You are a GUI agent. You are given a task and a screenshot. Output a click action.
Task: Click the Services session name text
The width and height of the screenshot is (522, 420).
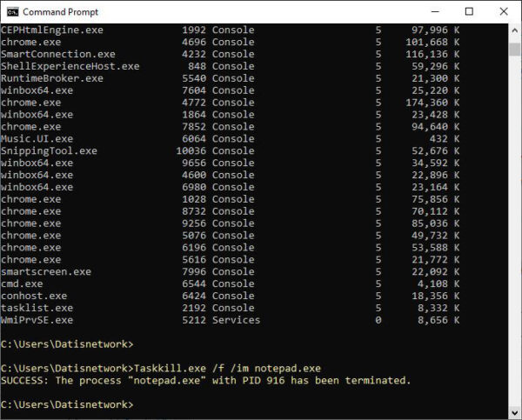[236, 320]
